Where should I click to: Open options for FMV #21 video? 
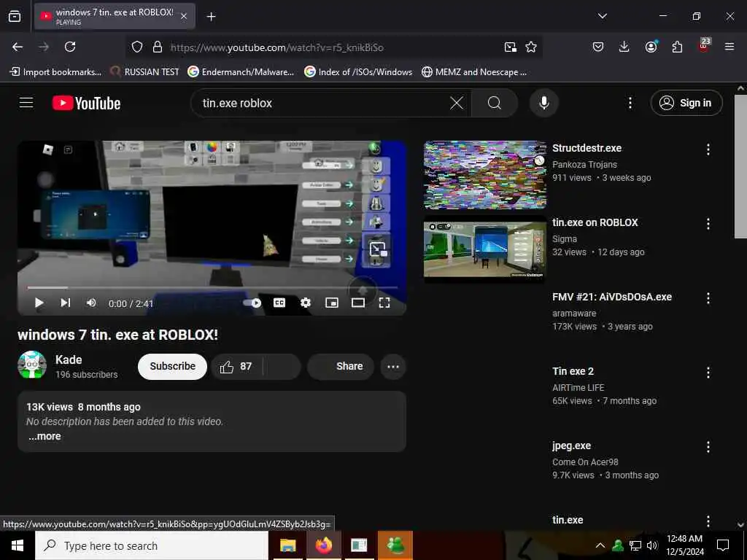click(708, 298)
